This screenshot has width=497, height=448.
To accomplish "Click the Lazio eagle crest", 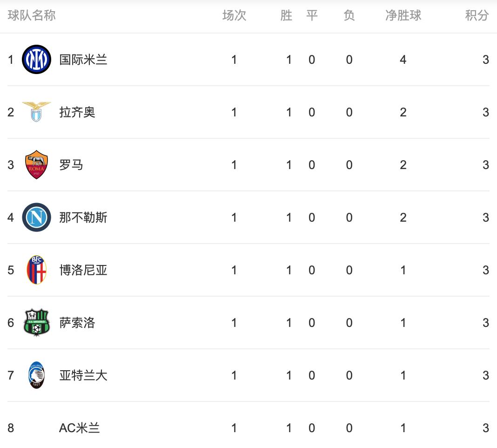I will [36, 112].
